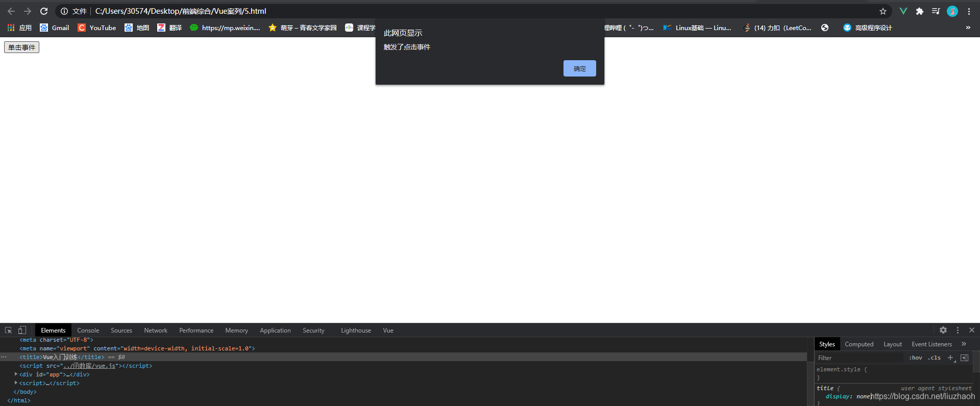Open the Memory tab
This screenshot has height=406, width=980.
[236, 330]
